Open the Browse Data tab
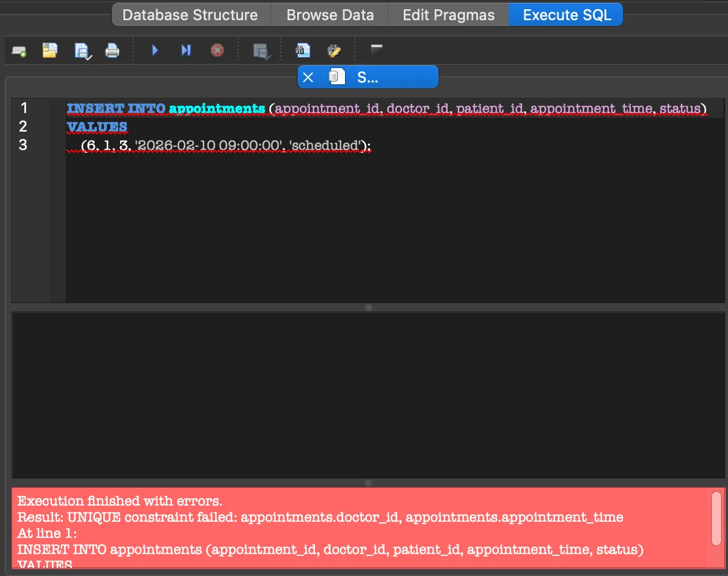This screenshot has height=576, width=728. tap(330, 15)
